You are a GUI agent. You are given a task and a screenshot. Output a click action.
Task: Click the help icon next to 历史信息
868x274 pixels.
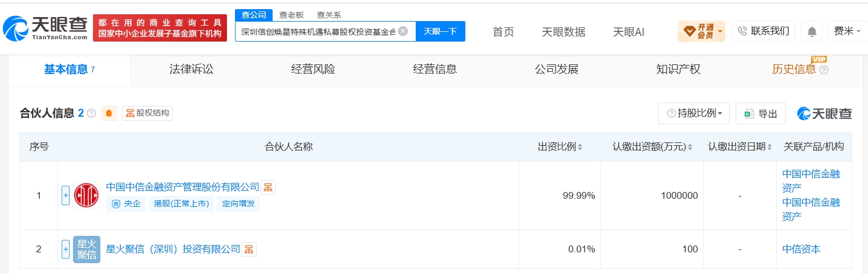pyautogui.click(x=824, y=70)
